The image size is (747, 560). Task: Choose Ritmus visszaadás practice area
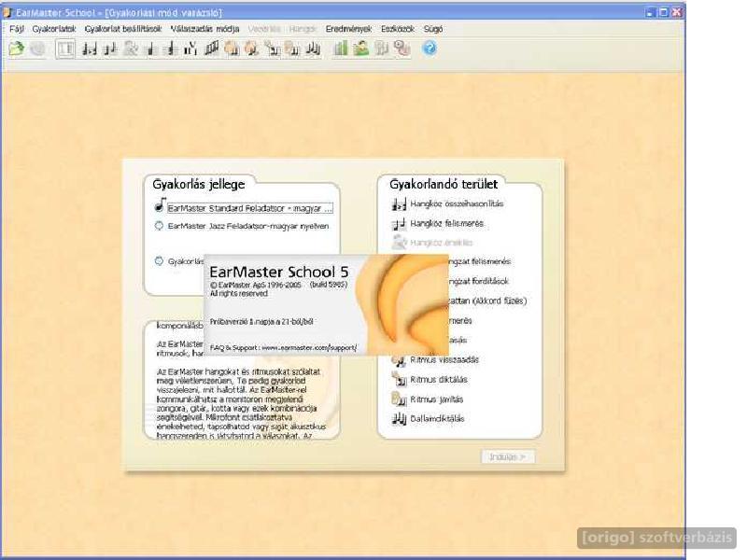pos(435,360)
